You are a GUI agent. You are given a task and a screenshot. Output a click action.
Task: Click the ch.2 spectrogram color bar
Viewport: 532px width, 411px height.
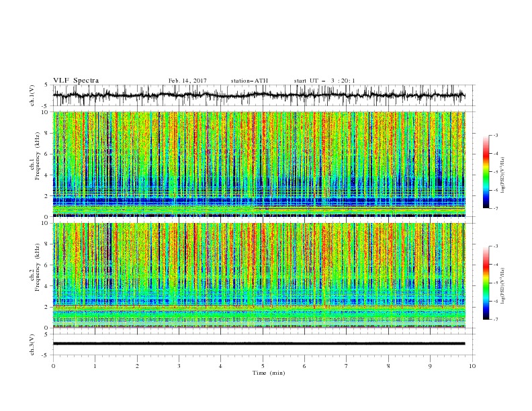click(x=486, y=283)
